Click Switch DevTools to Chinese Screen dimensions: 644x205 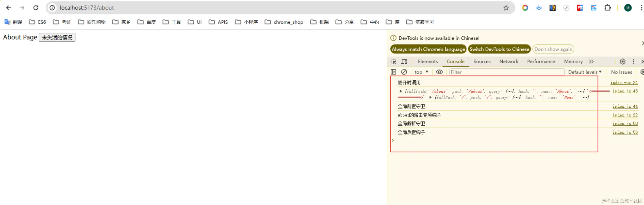tap(499, 49)
